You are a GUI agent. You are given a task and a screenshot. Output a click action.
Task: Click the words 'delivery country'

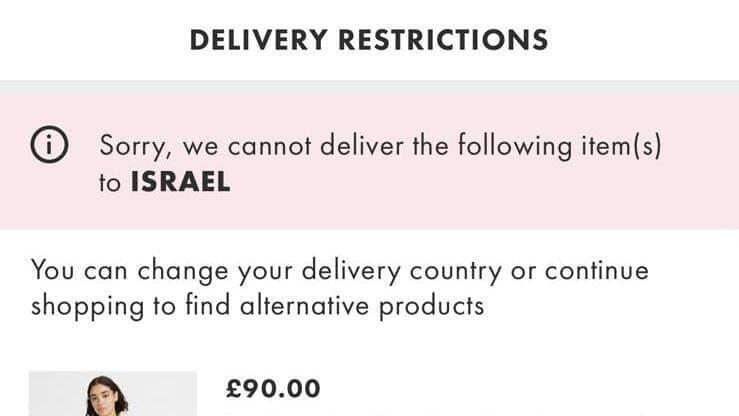click(x=402, y=271)
